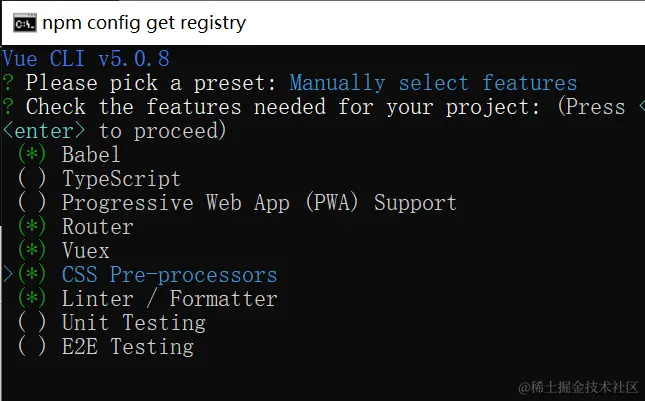
Task: Click the E2E Testing label
Action: 127,347
